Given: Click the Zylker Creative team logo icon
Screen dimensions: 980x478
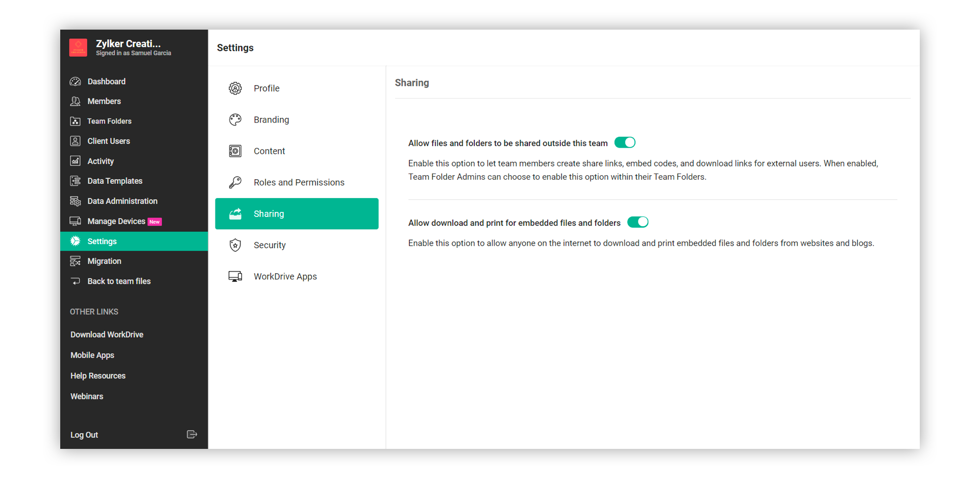Looking at the screenshot, I should (78, 47).
